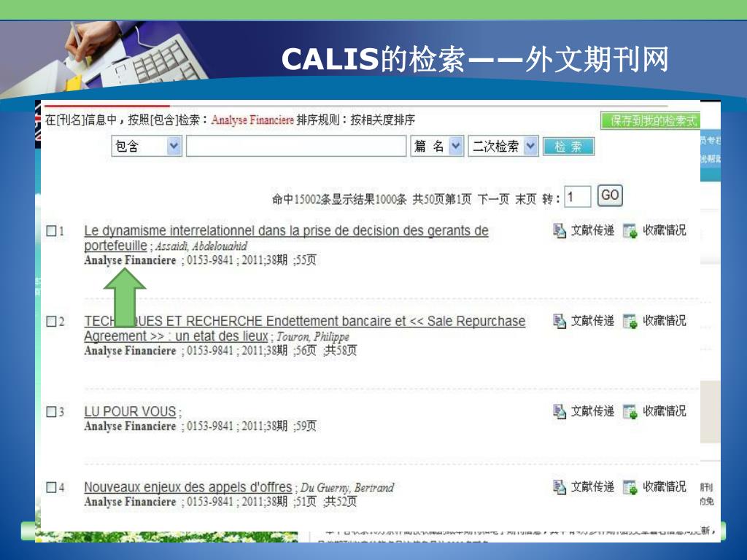Open the 篇名 field dropdown
The image size is (747, 560).
click(438, 146)
